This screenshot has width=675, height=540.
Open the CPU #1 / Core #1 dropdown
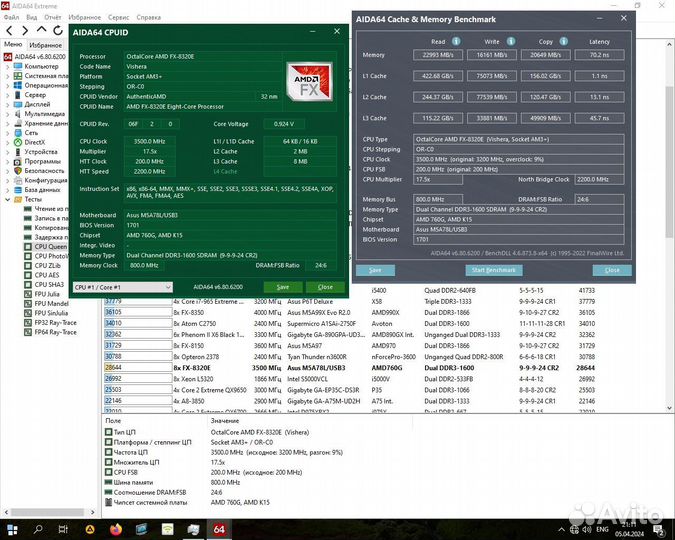pos(123,287)
